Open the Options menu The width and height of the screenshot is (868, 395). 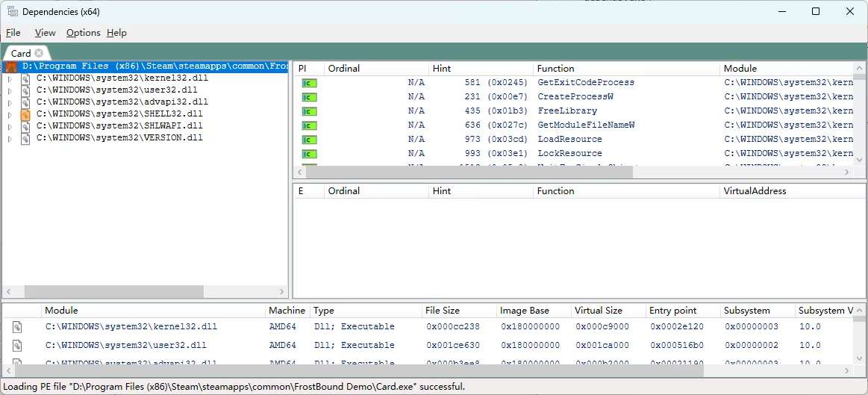(x=83, y=33)
